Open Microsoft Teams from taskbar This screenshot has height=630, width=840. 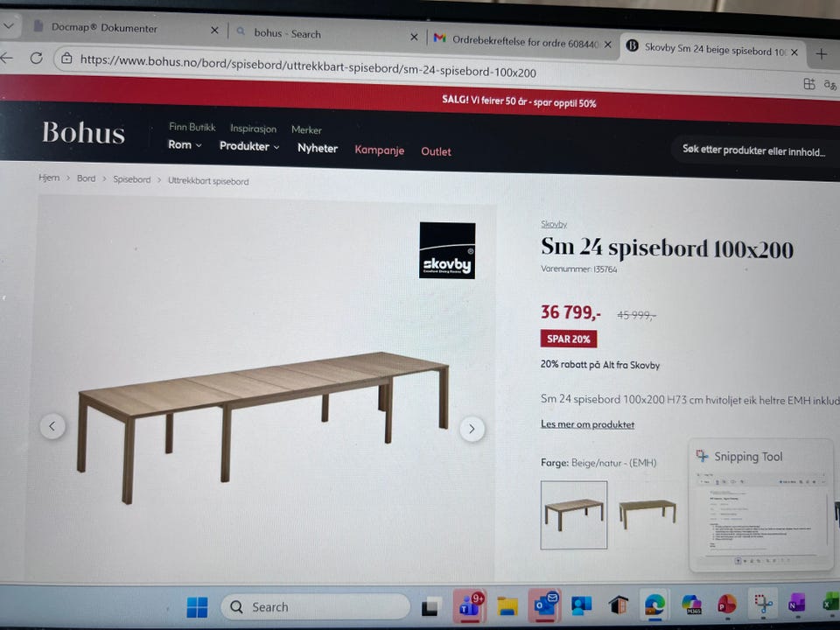coord(470,605)
